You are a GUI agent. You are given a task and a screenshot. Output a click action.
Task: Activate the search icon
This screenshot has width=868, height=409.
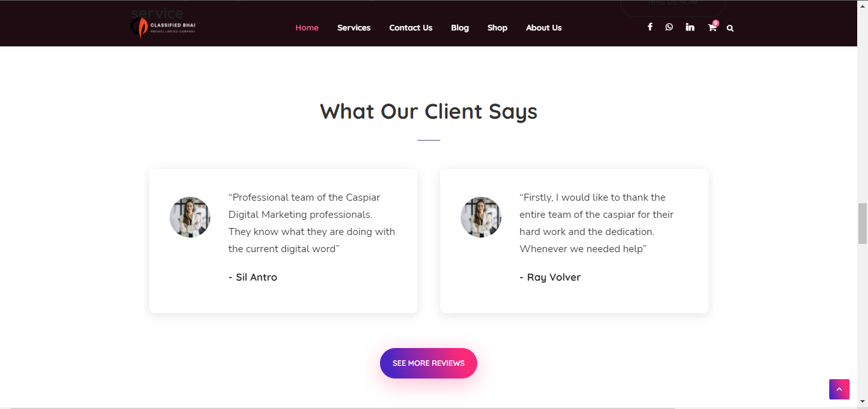pyautogui.click(x=730, y=28)
